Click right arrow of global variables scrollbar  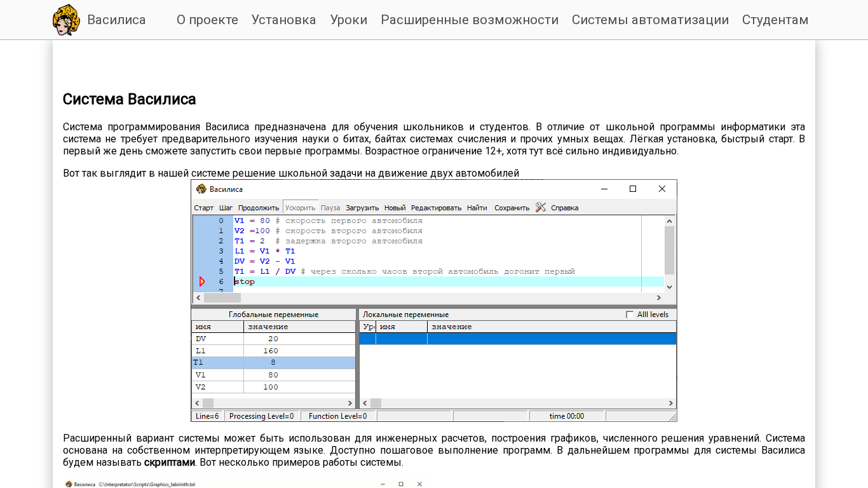(x=349, y=403)
